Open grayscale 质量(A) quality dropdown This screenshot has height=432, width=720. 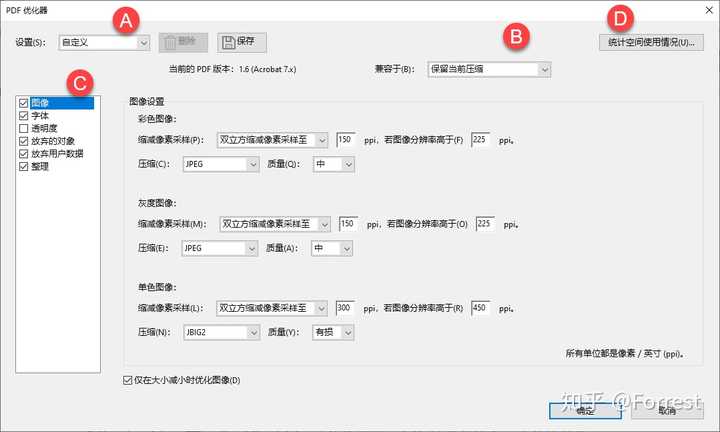point(332,248)
